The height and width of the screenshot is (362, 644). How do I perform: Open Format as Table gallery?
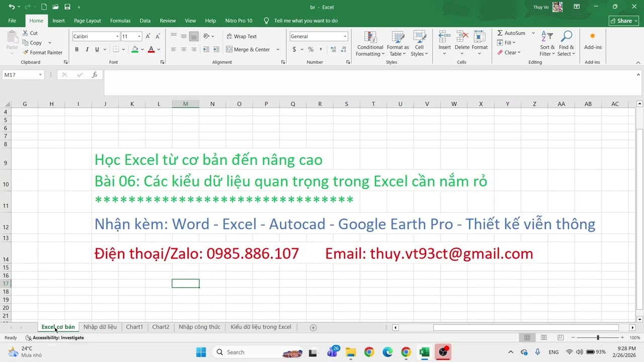click(x=398, y=44)
